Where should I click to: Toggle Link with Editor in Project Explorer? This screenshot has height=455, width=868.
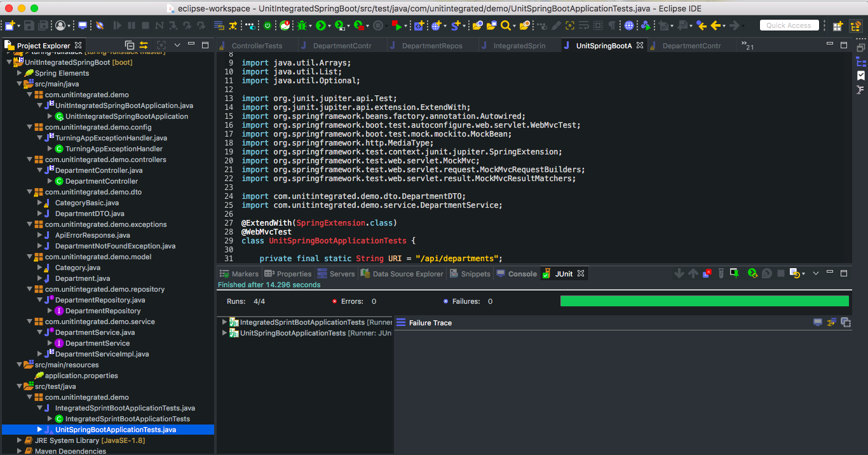pyautogui.click(x=144, y=45)
